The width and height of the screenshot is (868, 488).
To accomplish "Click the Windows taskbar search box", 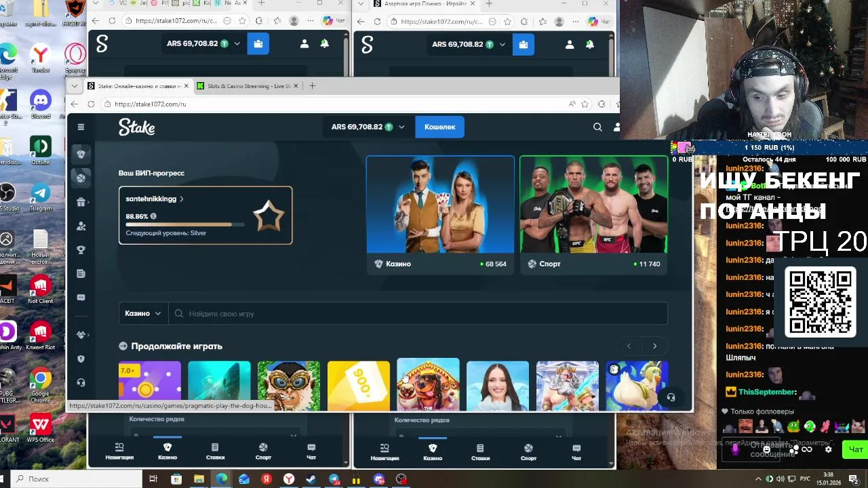I will point(75,479).
